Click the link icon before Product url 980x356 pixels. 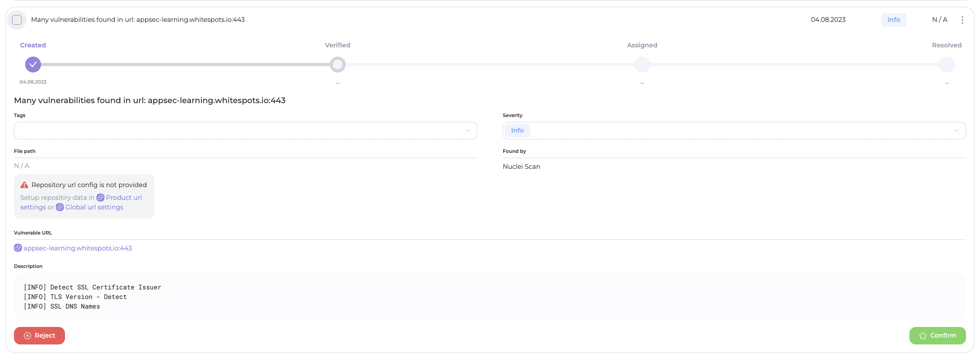[100, 198]
